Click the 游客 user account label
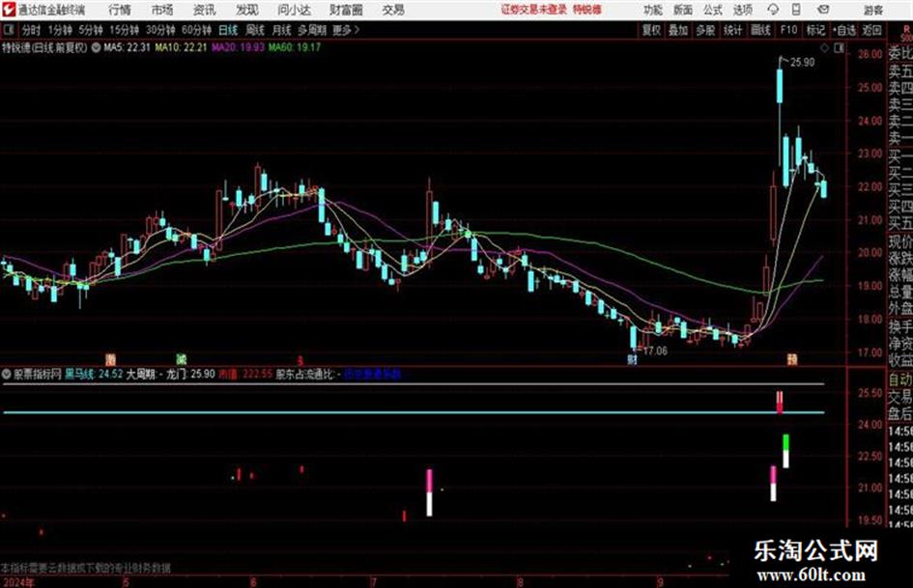Image resolution: width=913 pixels, height=588 pixels. click(x=872, y=10)
